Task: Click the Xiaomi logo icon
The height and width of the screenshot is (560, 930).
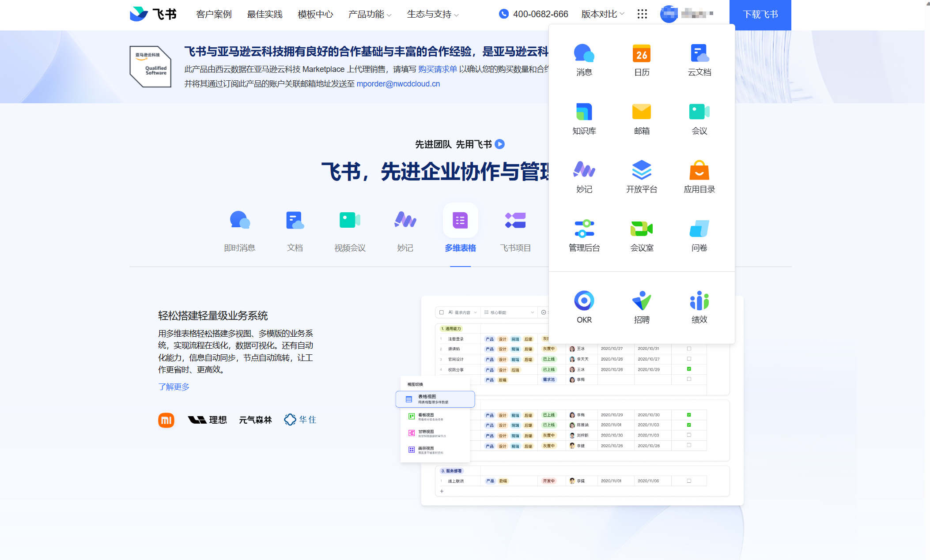Action: (x=166, y=420)
